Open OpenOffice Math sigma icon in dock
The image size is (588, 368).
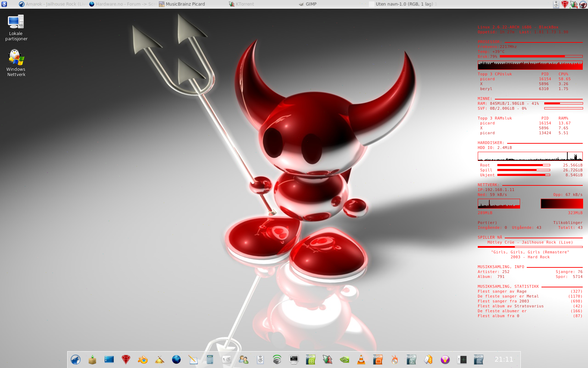[x=412, y=360]
